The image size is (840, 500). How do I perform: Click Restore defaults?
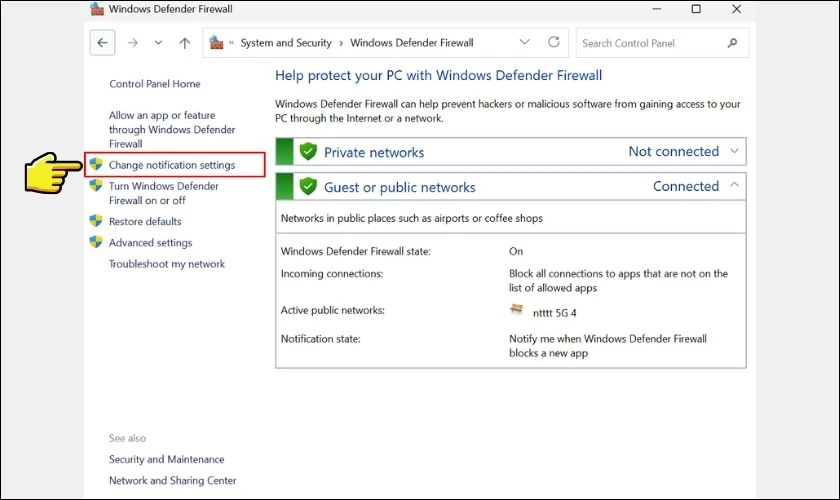point(145,221)
